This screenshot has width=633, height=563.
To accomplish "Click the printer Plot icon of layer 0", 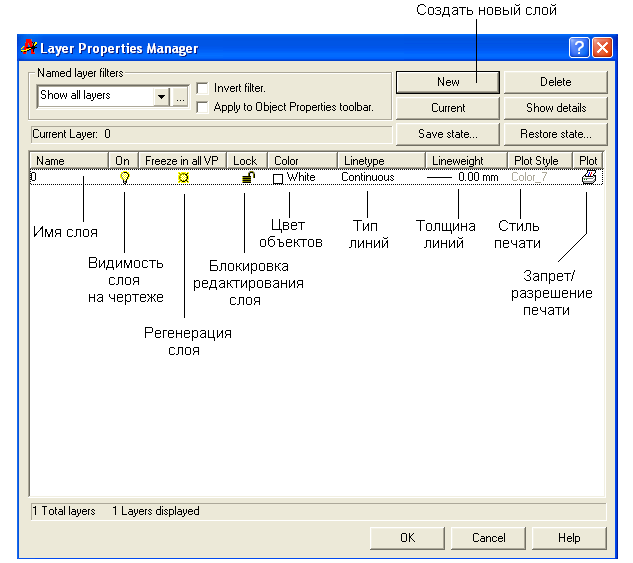I will point(589,177).
